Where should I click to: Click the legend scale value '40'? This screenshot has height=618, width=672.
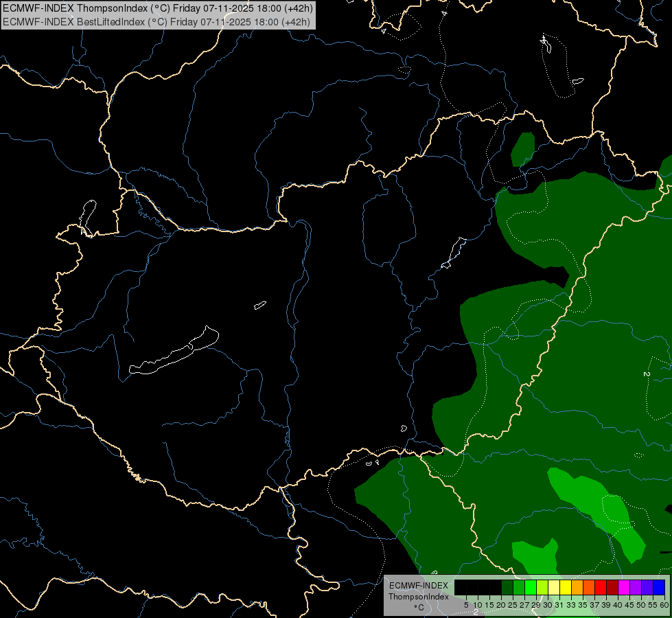618,605
